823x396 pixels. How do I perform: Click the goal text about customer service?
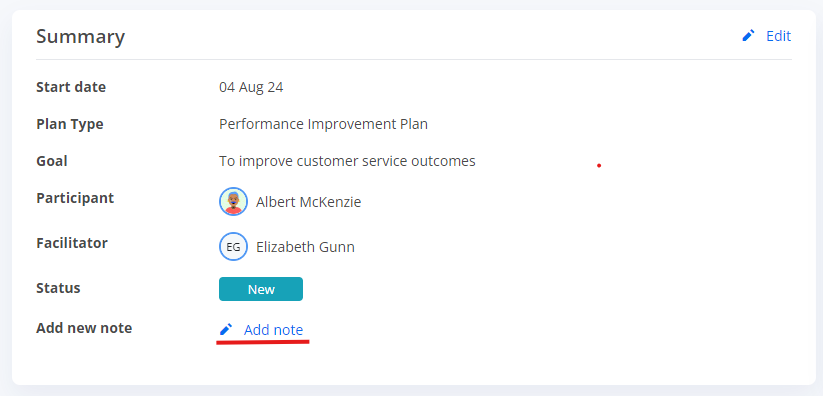pyautogui.click(x=347, y=161)
